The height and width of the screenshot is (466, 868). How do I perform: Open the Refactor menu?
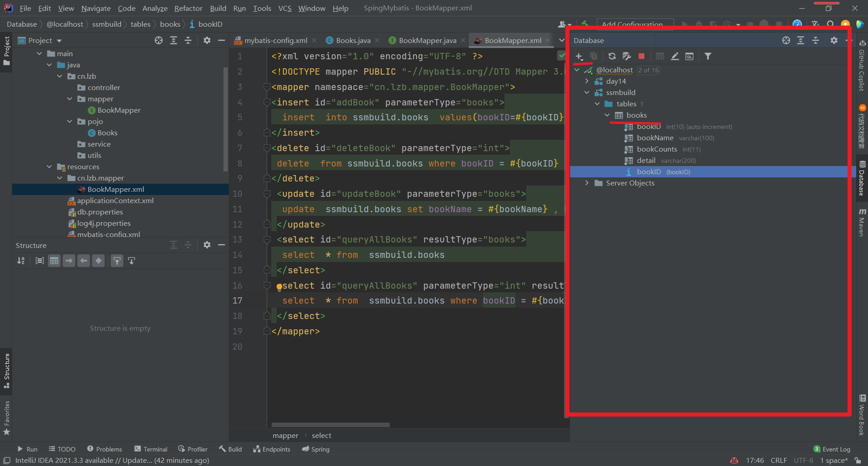point(188,8)
